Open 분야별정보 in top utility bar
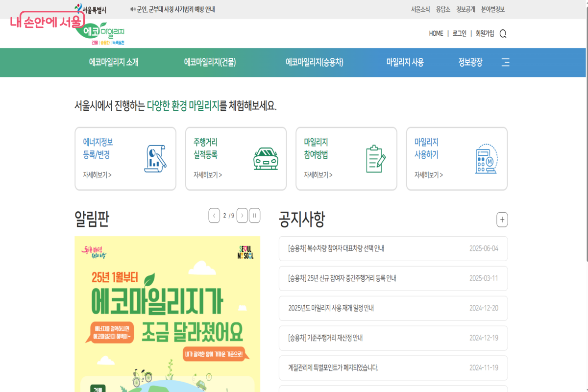Viewport: 588px width, 392px height. click(492, 9)
